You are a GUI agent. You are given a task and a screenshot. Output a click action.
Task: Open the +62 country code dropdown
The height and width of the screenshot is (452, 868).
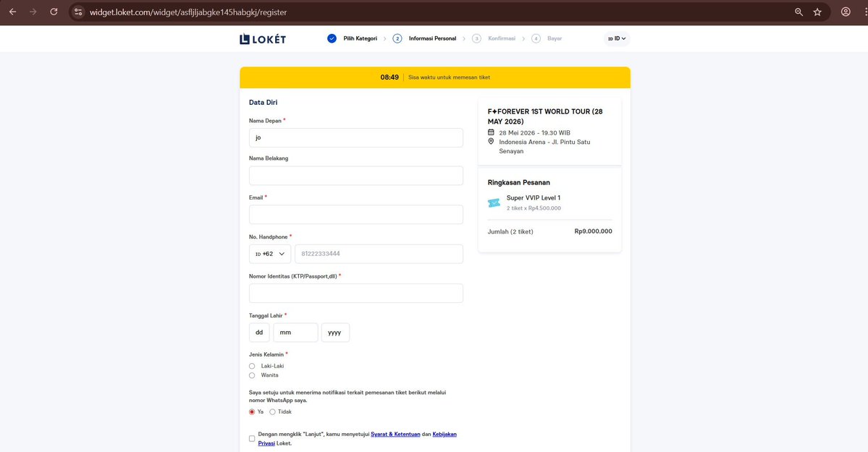[270, 254]
